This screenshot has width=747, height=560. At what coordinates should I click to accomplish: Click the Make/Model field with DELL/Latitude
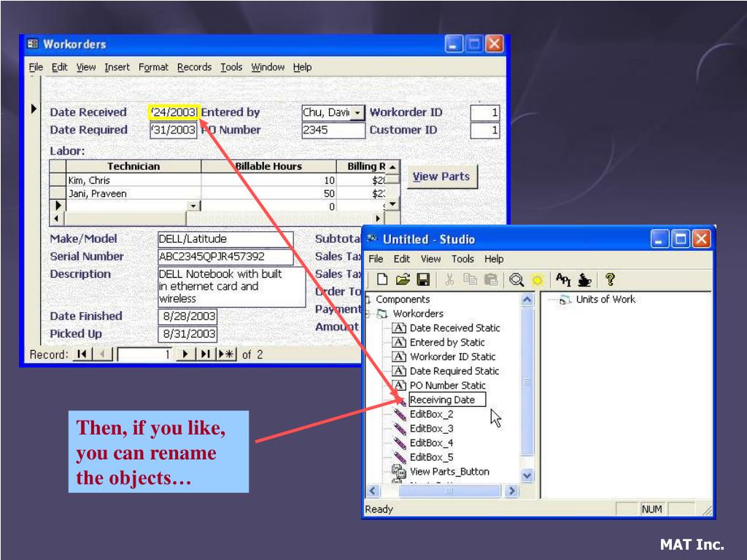(x=225, y=239)
